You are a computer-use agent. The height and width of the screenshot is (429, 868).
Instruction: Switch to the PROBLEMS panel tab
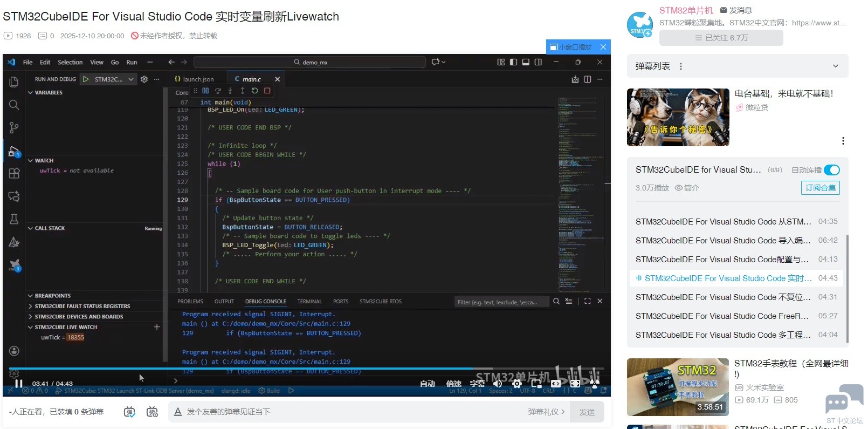pyautogui.click(x=190, y=301)
